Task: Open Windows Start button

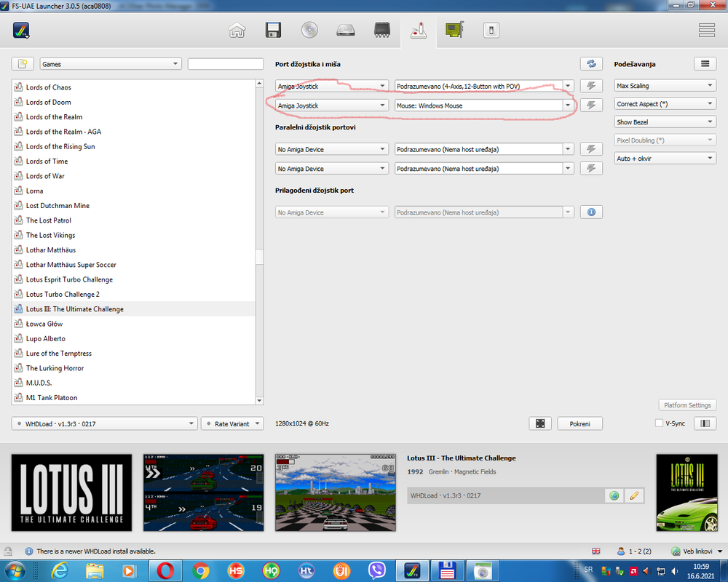Action: 14,570
